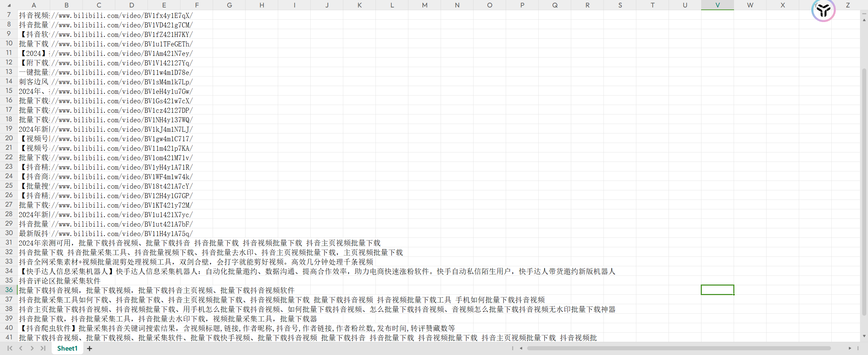Click the horizontal scrollbar thumb
The image size is (868, 355).
[679, 348]
